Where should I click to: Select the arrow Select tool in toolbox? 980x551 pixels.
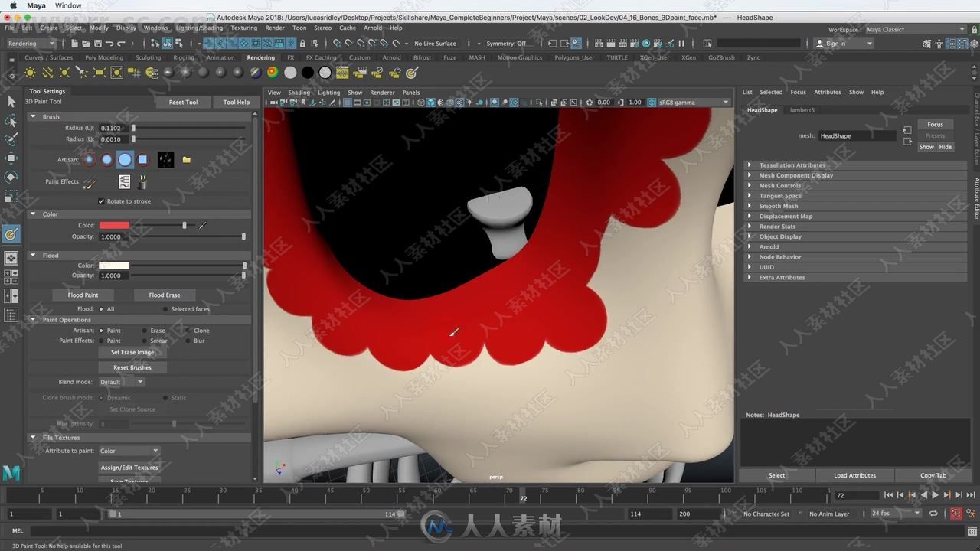click(x=11, y=101)
